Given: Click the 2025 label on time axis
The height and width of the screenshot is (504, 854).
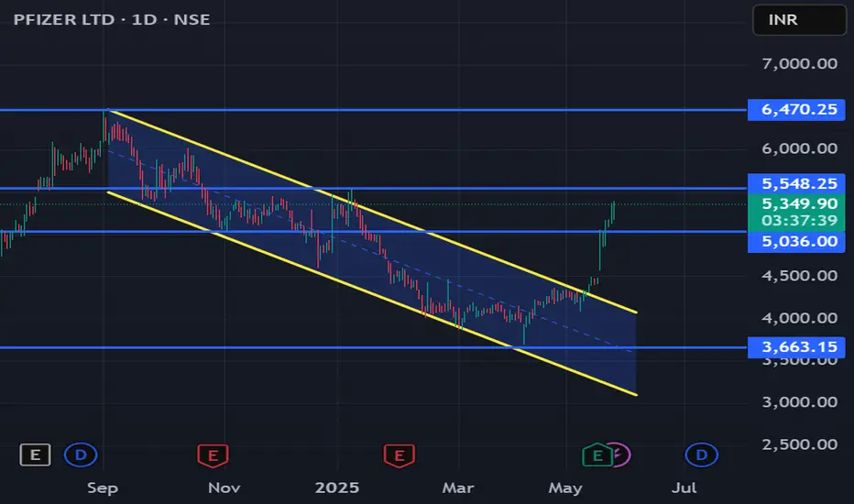Looking at the screenshot, I should (x=337, y=488).
